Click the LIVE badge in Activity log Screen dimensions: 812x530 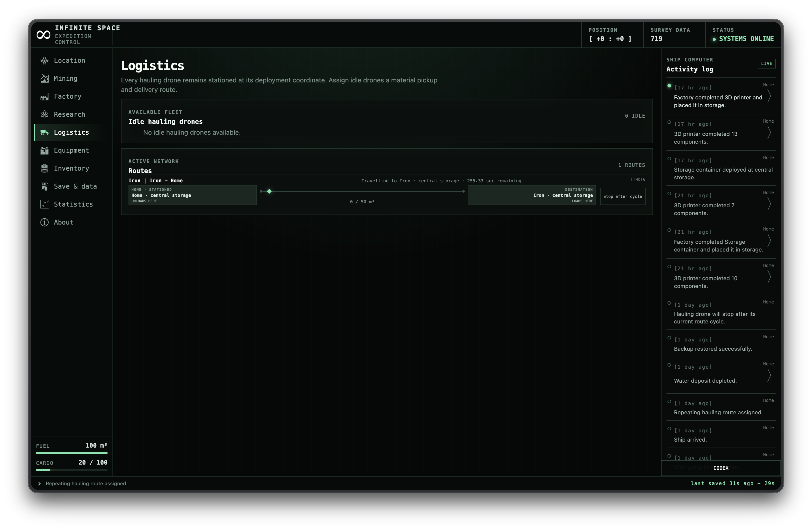point(766,63)
